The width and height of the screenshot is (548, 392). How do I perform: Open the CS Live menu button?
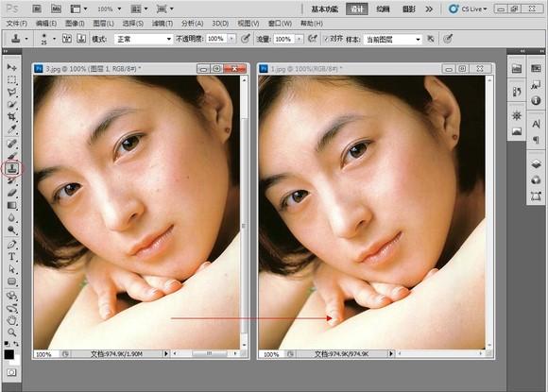click(x=469, y=9)
